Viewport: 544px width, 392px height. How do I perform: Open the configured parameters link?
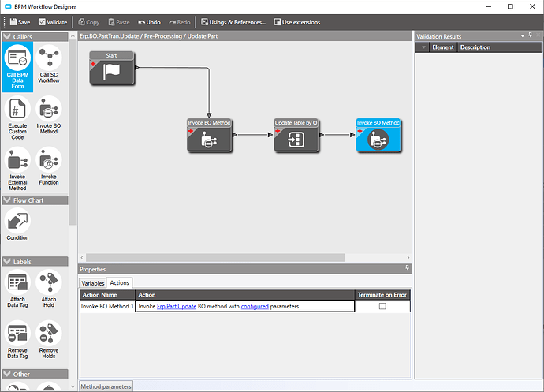tap(255, 307)
